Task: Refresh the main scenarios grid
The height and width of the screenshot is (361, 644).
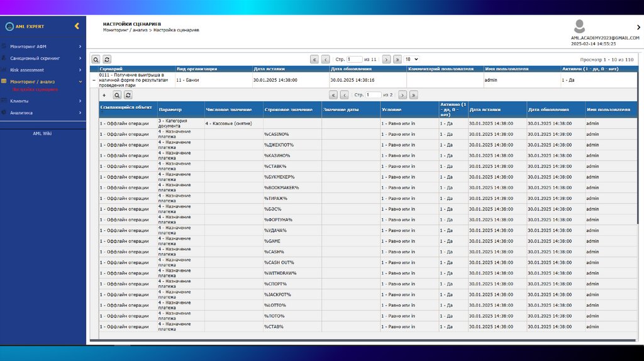Action: 107,58
